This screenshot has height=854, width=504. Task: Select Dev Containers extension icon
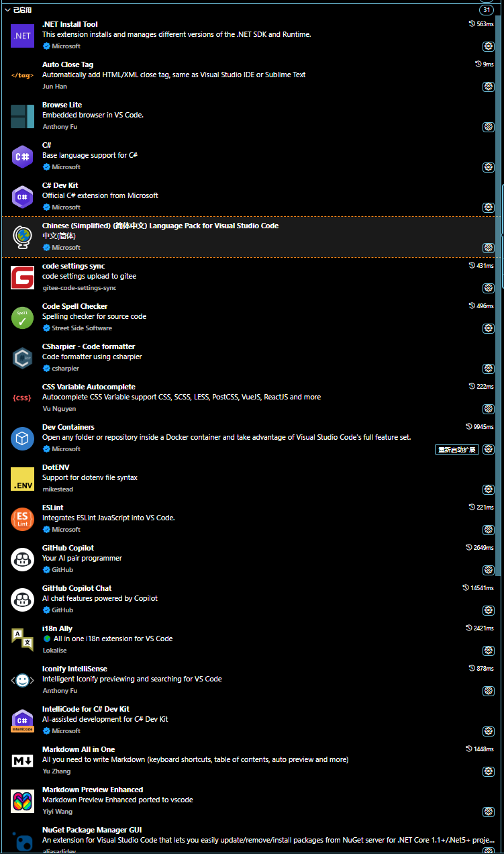coord(22,438)
